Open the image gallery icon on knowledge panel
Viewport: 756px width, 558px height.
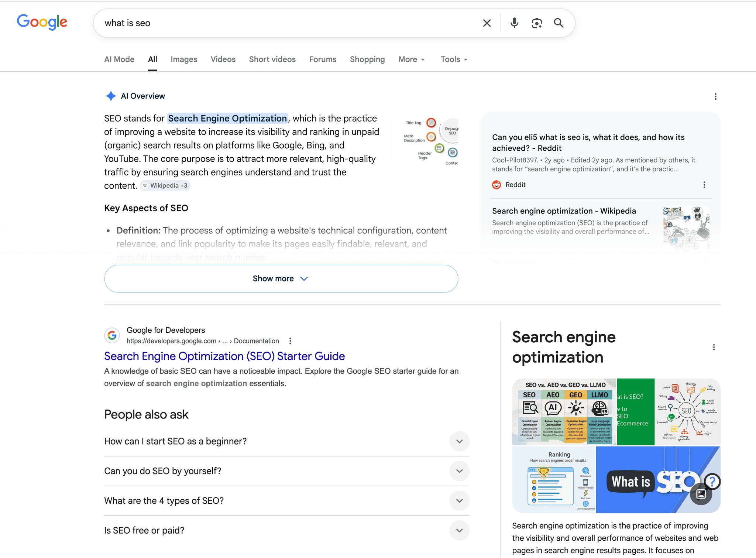point(701,494)
